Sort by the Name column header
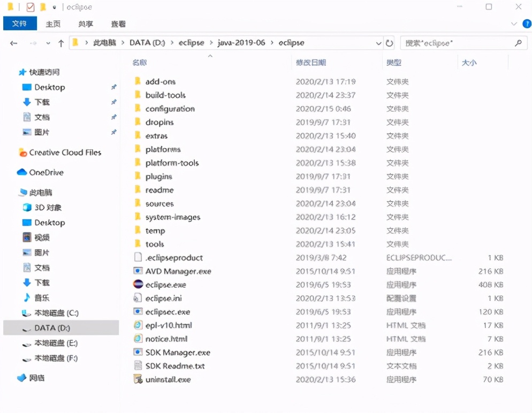532x413 pixels. point(140,63)
